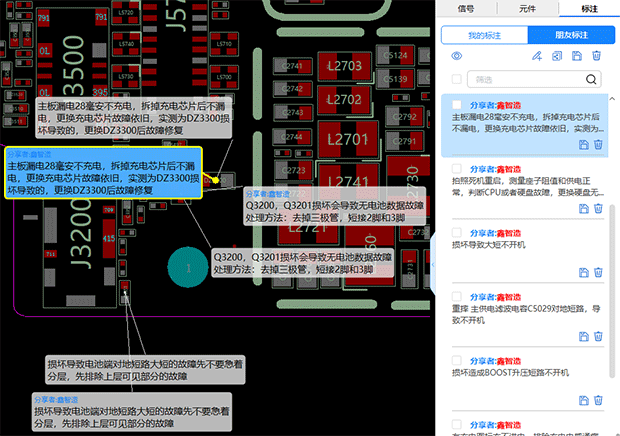The width and height of the screenshot is (620, 436).
Task: Switch to the 元件 tab
Action: coord(527,8)
